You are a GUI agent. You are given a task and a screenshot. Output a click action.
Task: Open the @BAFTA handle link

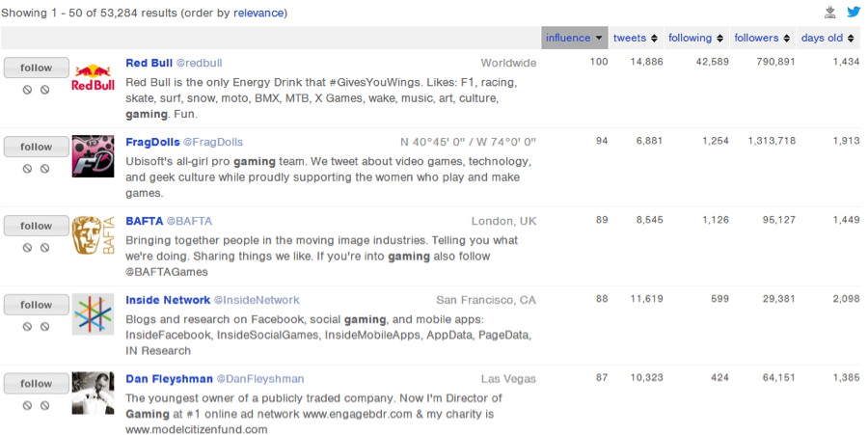click(x=189, y=221)
